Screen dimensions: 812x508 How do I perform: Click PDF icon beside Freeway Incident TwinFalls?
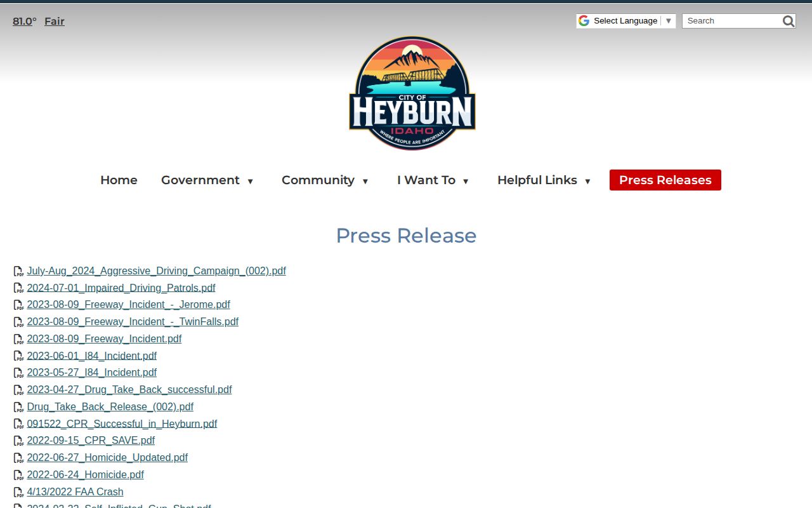[x=18, y=322]
